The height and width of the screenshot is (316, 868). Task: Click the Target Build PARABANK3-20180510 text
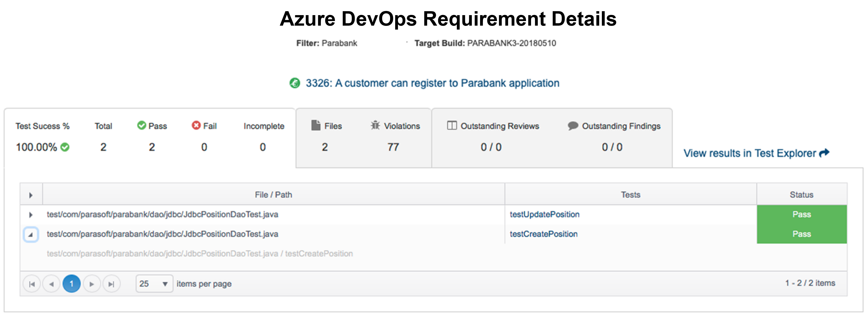pos(485,43)
